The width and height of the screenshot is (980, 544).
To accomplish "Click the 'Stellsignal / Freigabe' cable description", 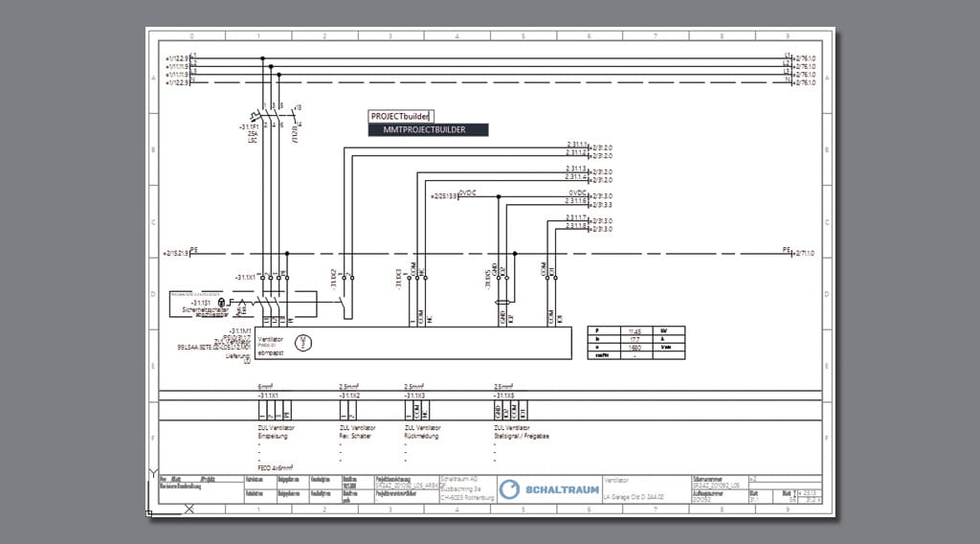I will coord(522,436).
